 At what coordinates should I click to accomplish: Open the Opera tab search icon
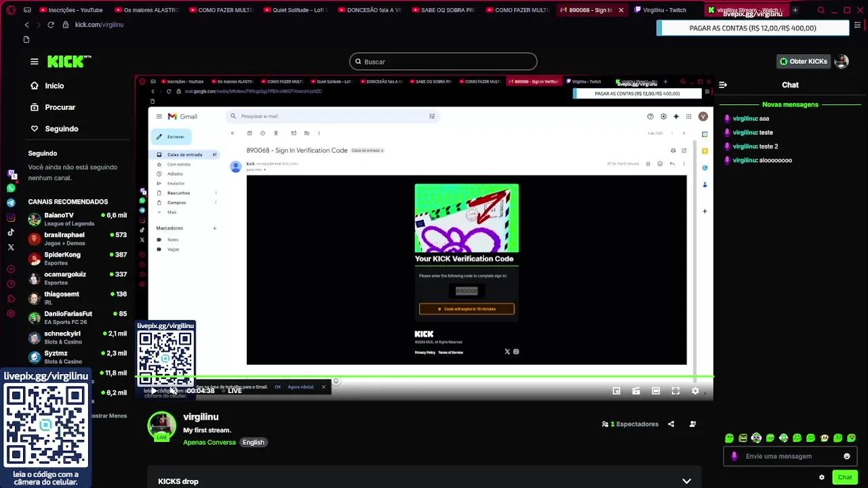click(x=821, y=10)
